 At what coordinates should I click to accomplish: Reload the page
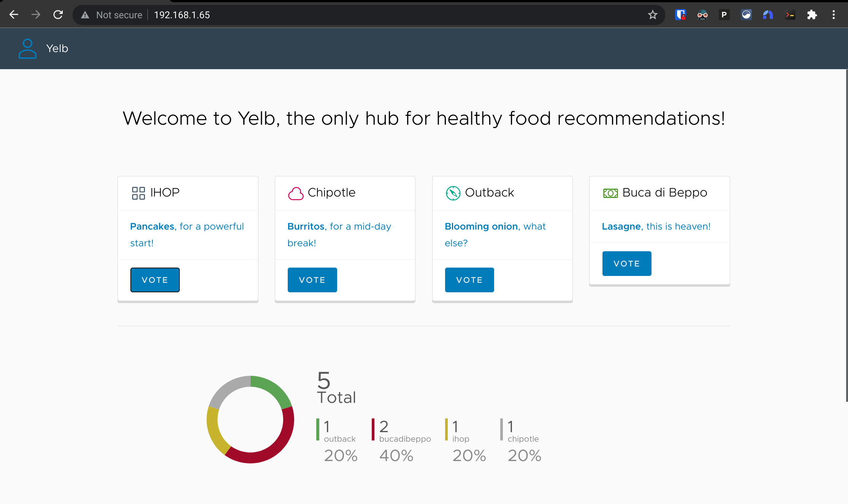[58, 15]
